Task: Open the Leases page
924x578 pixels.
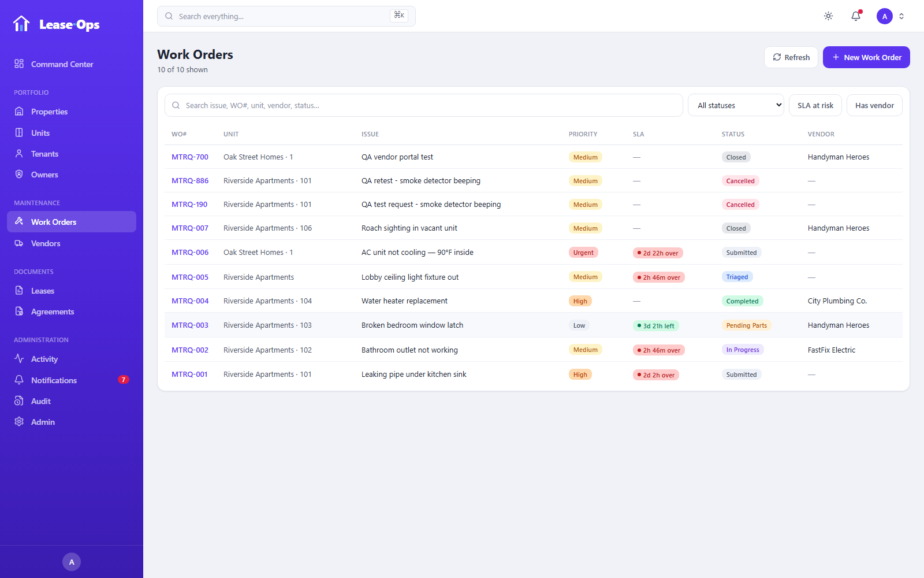Action: (72, 290)
